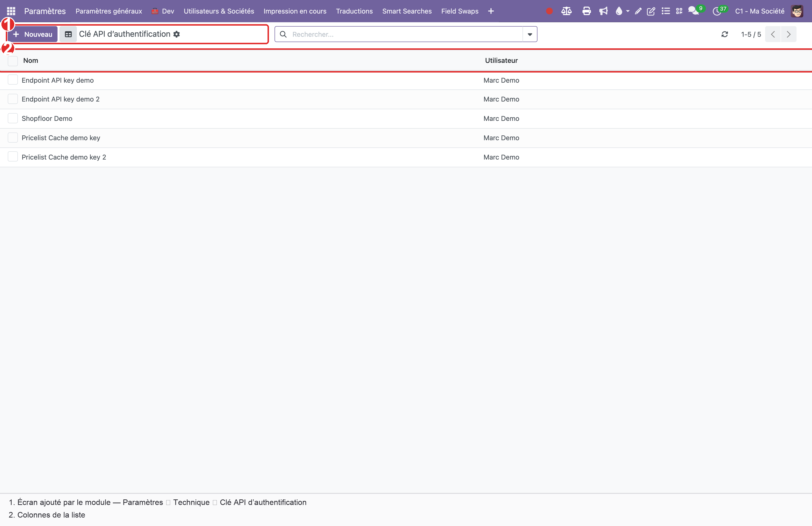Viewport: 812px width, 526px height.
Task: Click the 1-5 / 5 pager counter
Action: coord(751,34)
